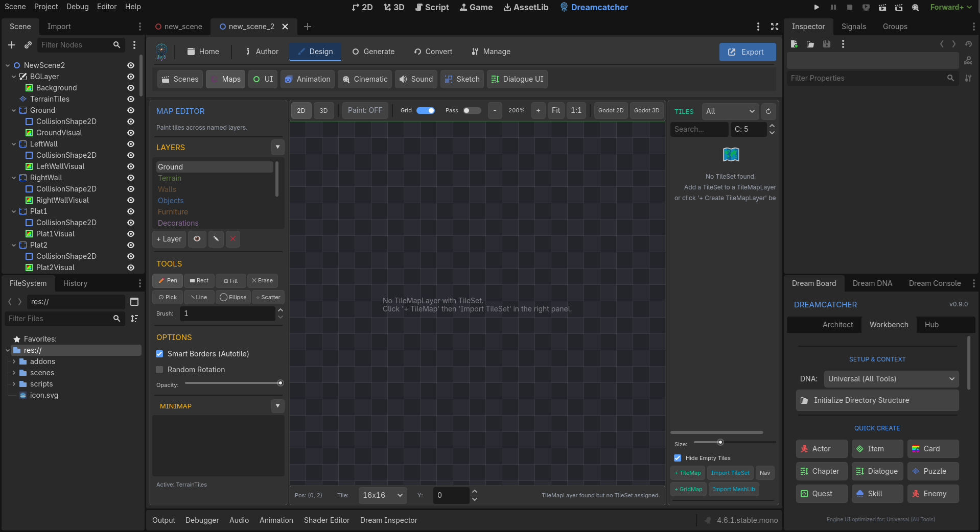Image resolution: width=980 pixels, height=532 pixels.
Task: Stop the running project
Action: tap(850, 7)
